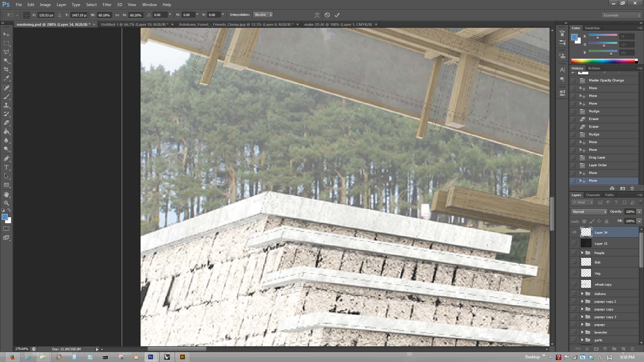Open the Interpolation Bicubic dropdown
644x362 pixels.
pyautogui.click(x=263, y=15)
